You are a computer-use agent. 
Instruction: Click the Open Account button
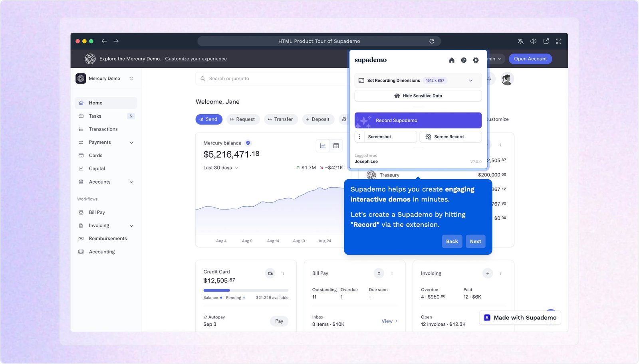[530, 59]
